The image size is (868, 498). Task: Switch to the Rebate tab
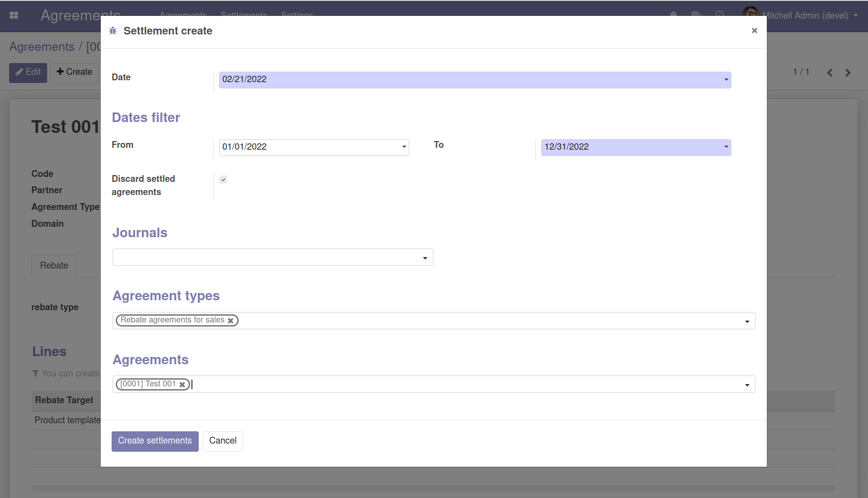[x=54, y=266]
